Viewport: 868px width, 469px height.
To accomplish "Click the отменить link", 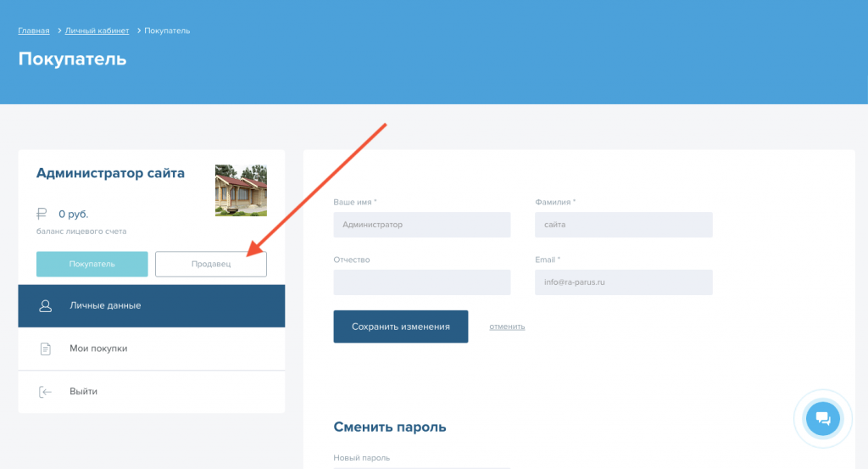I will click(507, 327).
